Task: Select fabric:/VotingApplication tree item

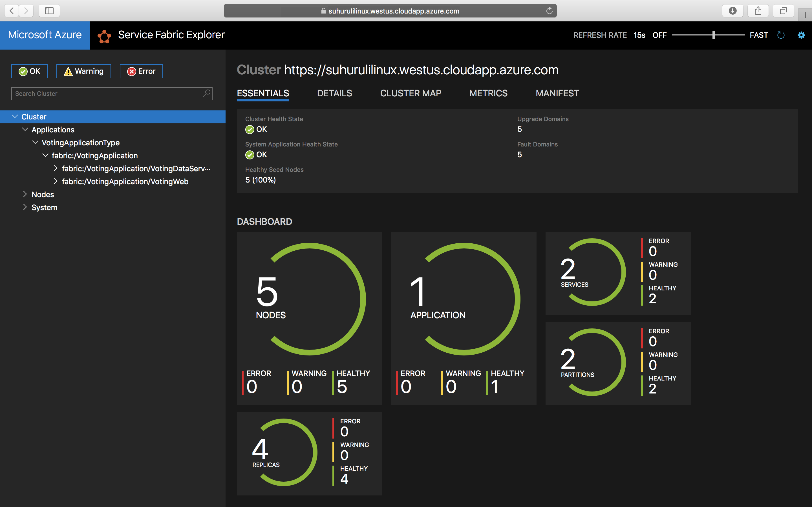Action: (x=95, y=155)
